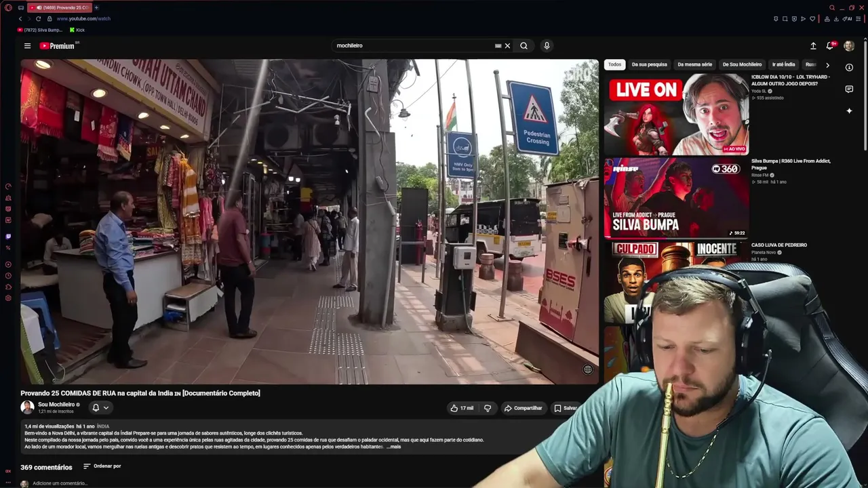Submit search with the magnifier button
The width and height of the screenshot is (868, 488).
(x=524, y=46)
